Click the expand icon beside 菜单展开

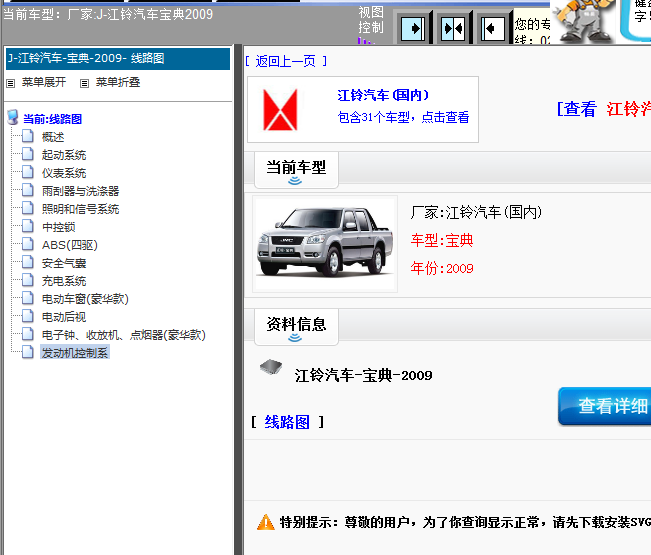pos(11,83)
